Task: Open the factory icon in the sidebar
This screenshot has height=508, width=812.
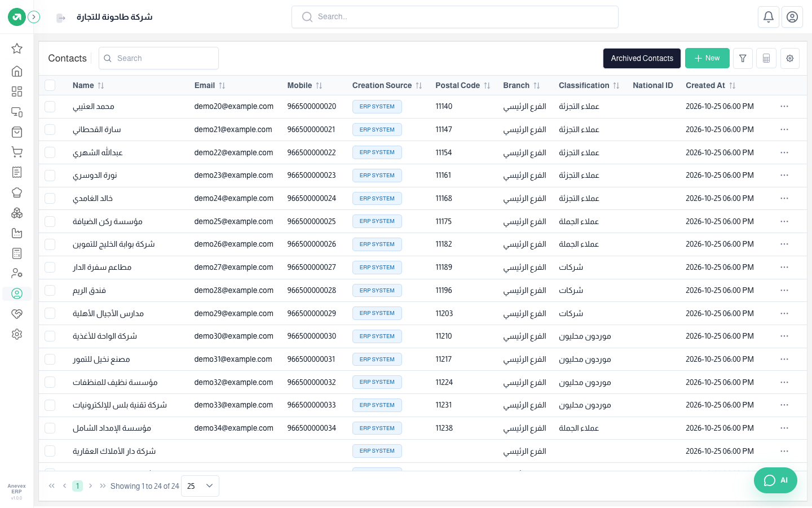Action: [x=17, y=233]
